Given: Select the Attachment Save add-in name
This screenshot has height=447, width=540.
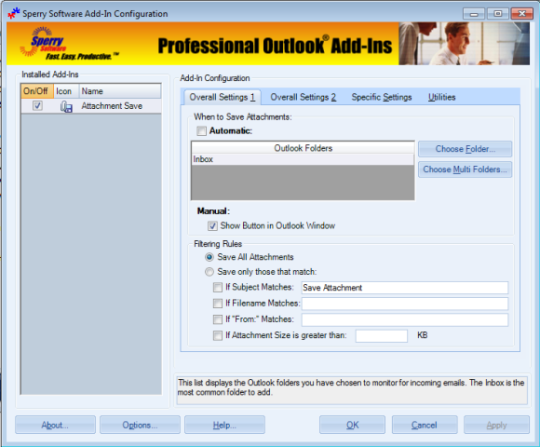Looking at the screenshot, I should pos(112,106).
